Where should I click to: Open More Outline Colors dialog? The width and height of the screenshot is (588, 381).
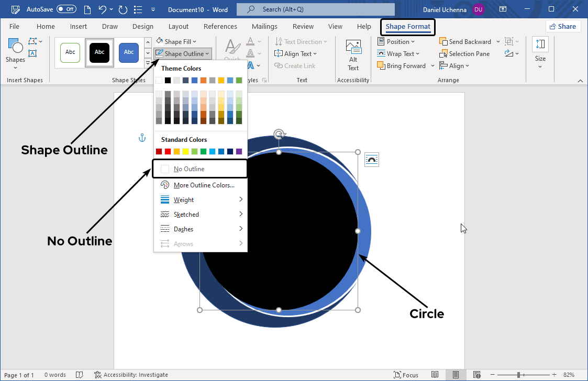tap(204, 185)
